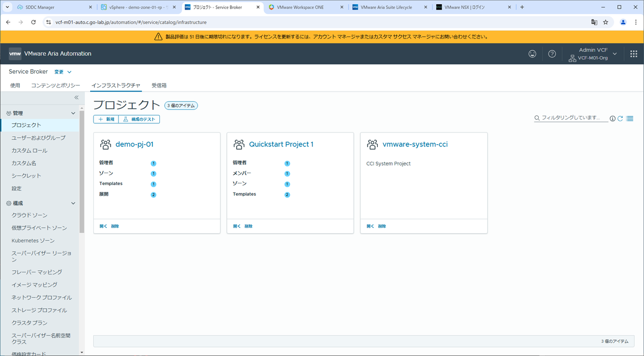Click the filter text input field
The width and height of the screenshot is (644, 356).
574,118
